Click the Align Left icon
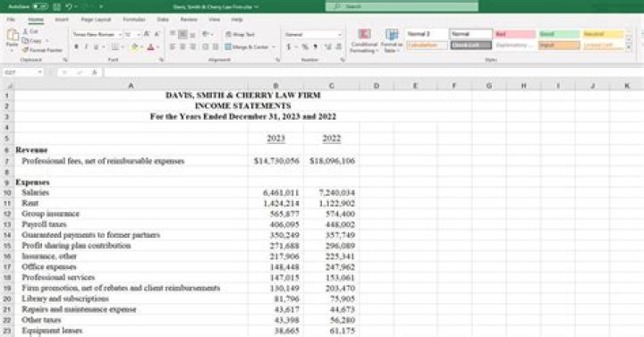This screenshot has height=337, width=644. (173, 46)
